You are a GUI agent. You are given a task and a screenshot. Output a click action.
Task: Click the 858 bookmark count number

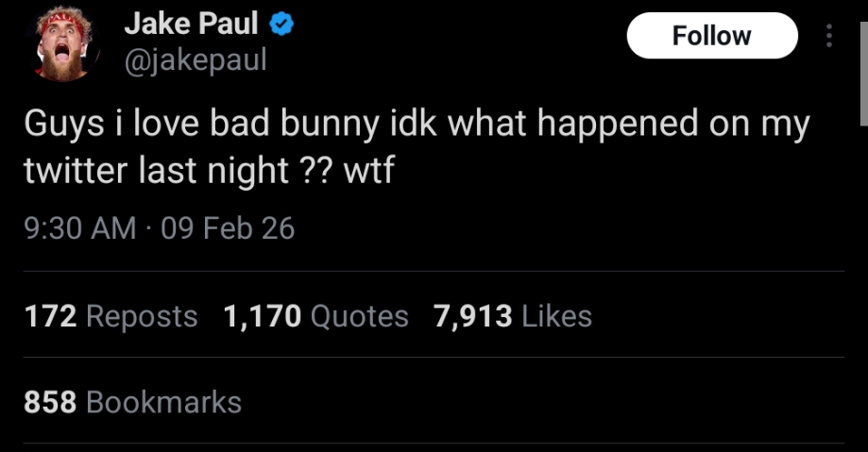(x=49, y=402)
